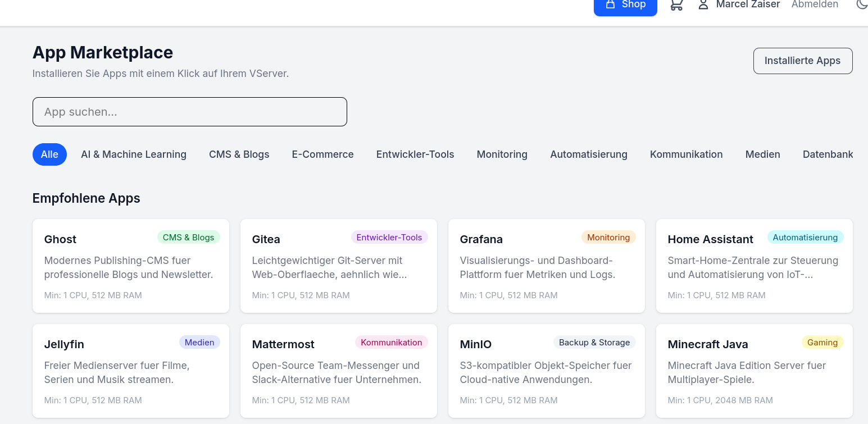Viewport: 868px width, 424px height.
Task: Open the Marcel Zaiser profile icon
Action: 703,4
